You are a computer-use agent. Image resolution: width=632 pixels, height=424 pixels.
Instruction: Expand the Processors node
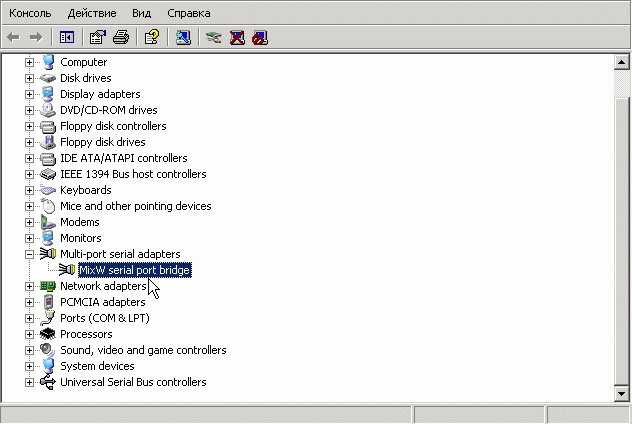tap(29, 334)
